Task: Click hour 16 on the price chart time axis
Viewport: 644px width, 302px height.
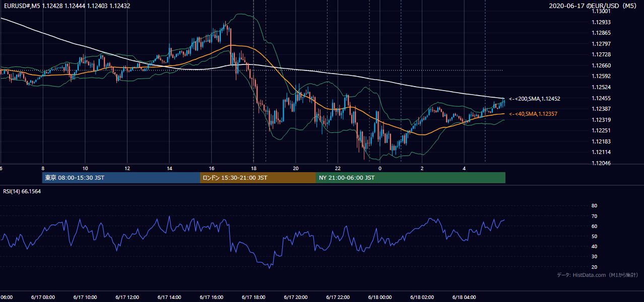Action: point(212,168)
